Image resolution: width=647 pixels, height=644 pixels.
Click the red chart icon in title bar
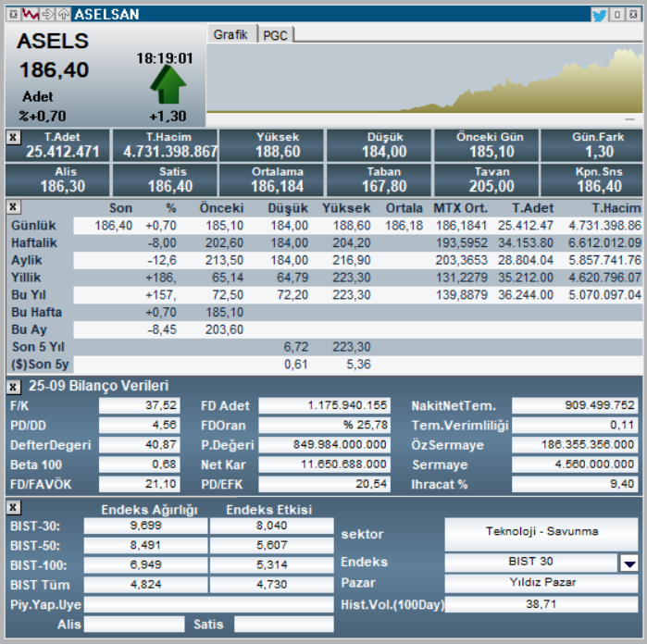[x=31, y=14]
